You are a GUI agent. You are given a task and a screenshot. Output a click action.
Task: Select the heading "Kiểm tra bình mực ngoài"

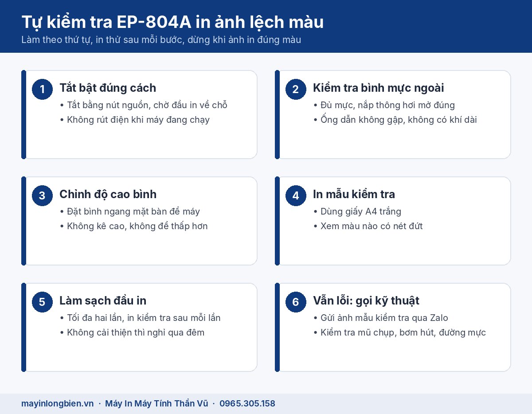(x=379, y=88)
